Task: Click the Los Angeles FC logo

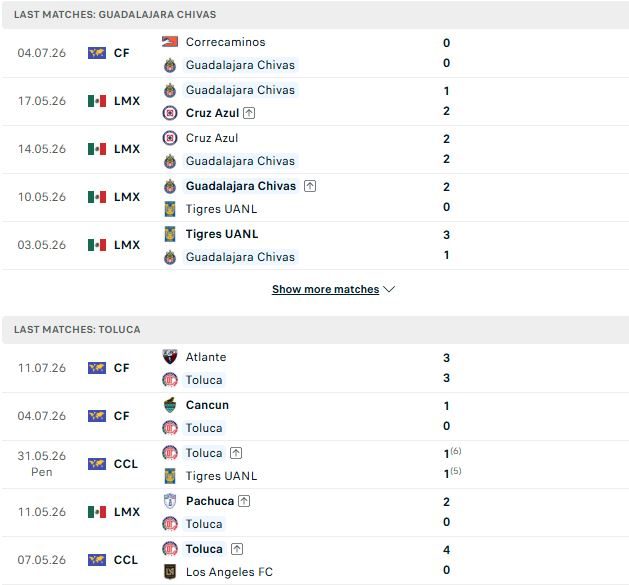Action: (x=170, y=572)
